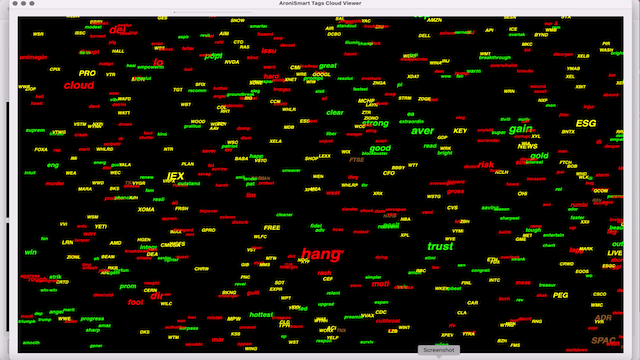Click the green tag 'eng'

point(53,165)
